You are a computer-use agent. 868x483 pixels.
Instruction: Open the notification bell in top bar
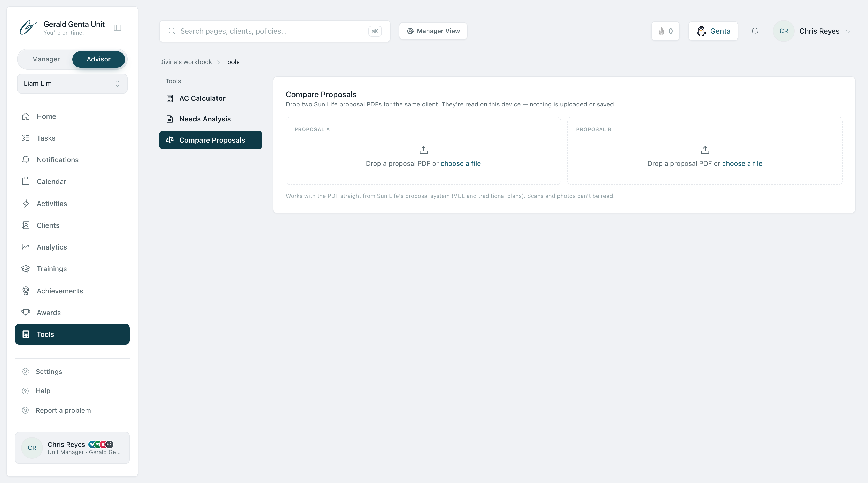click(x=755, y=31)
